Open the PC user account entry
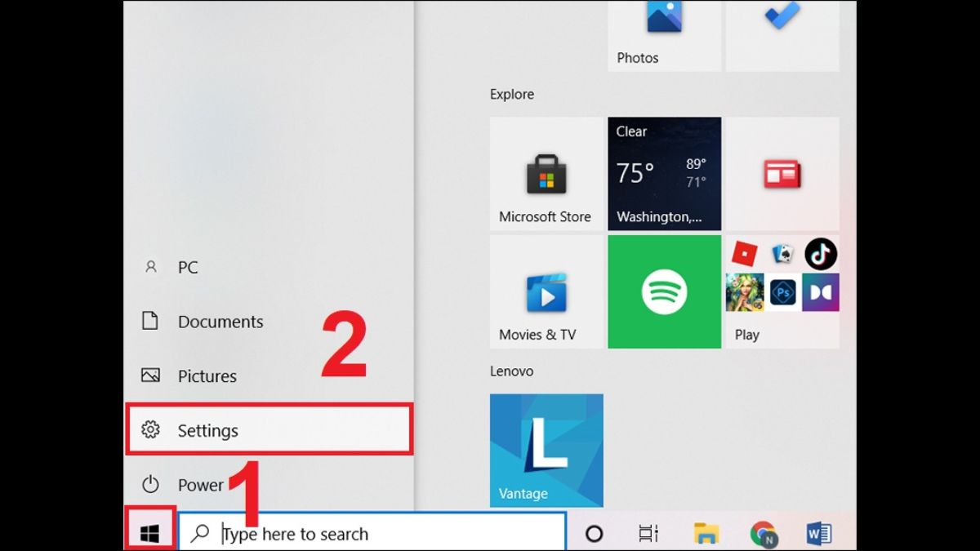Image resolution: width=980 pixels, height=551 pixels. [x=269, y=267]
